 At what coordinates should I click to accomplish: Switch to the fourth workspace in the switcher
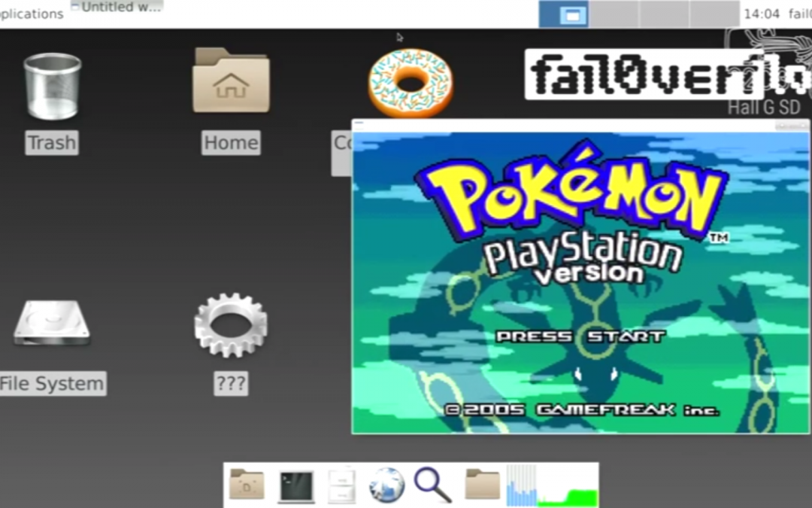pyautogui.click(x=715, y=14)
